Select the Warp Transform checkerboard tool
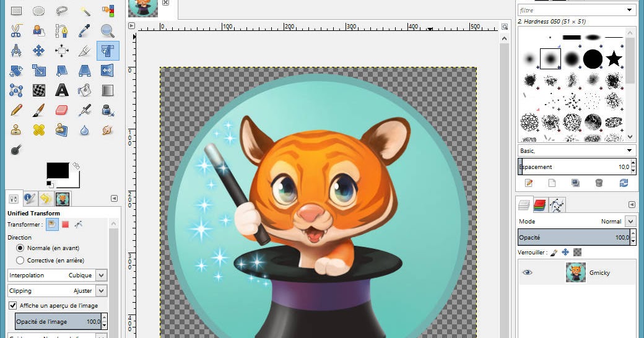The image size is (644, 338). pos(38,90)
